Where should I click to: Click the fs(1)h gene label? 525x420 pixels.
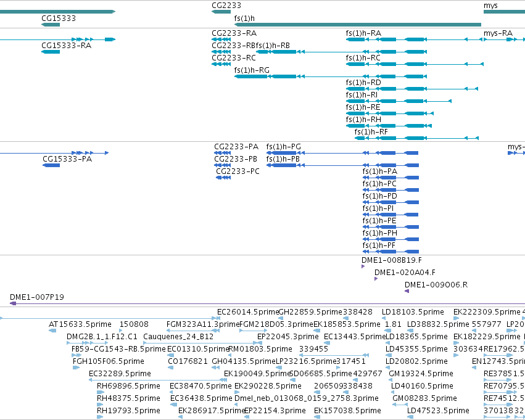click(244, 19)
